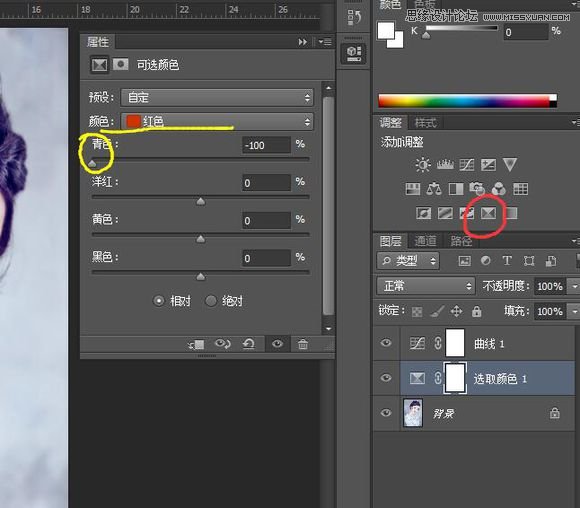Select the 属性 panel tab
580x508 pixels.
coord(98,42)
